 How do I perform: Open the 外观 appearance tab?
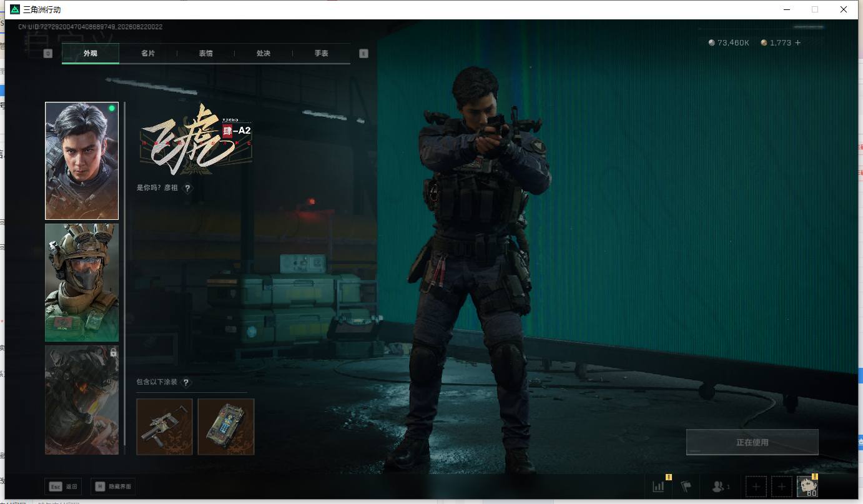[x=91, y=54]
